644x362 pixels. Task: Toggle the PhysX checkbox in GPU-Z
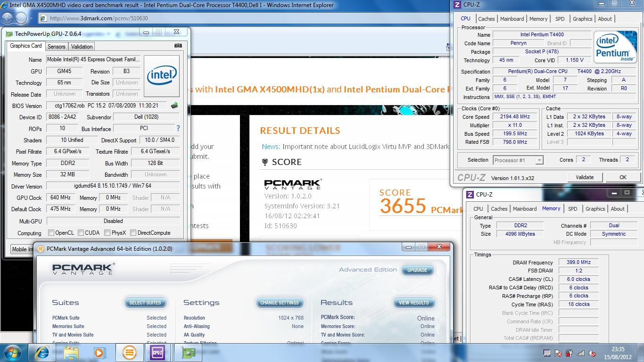pos(107,232)
